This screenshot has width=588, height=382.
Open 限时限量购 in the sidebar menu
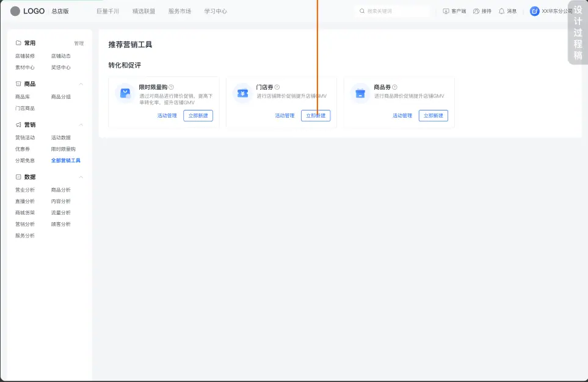[63, 149]
